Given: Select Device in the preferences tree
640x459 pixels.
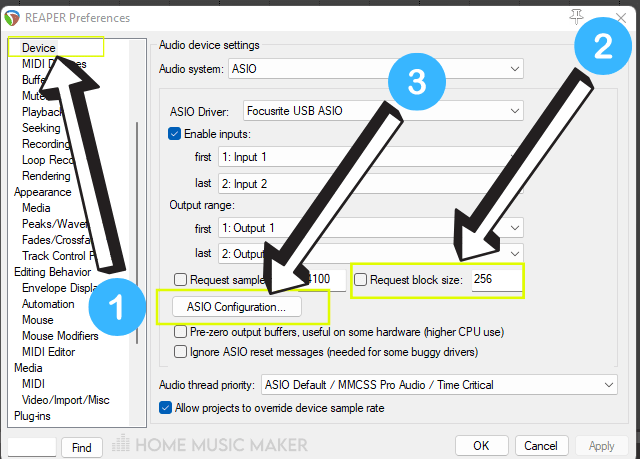Looking at the screenshot, I should (x=38, y=48).
